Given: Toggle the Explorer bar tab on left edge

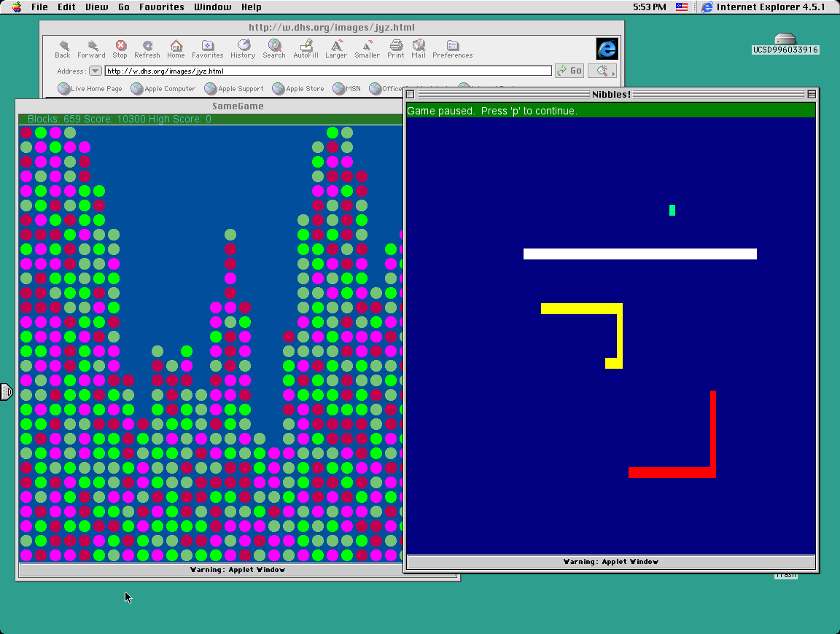Looking at the screenshot, I should pos(7,392).
